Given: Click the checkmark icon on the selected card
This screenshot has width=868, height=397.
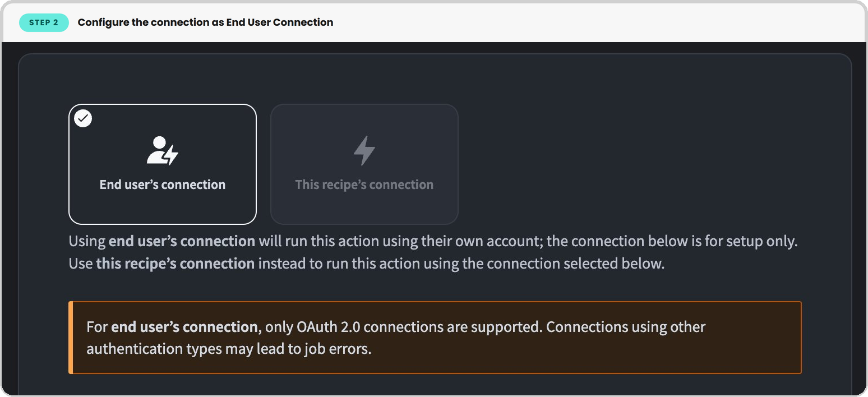Looking at the screenshot, I should coord(84,118).
